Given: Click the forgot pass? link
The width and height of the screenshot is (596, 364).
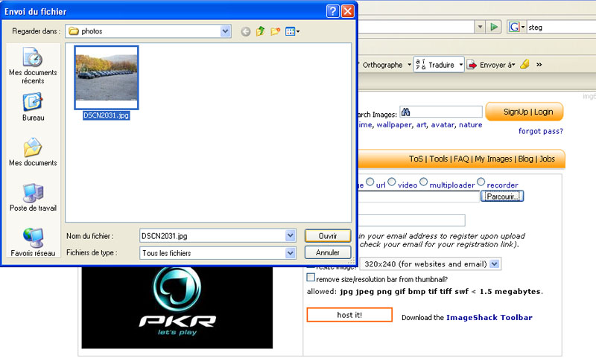Looking at the screenshot, I should pos(541,131).
